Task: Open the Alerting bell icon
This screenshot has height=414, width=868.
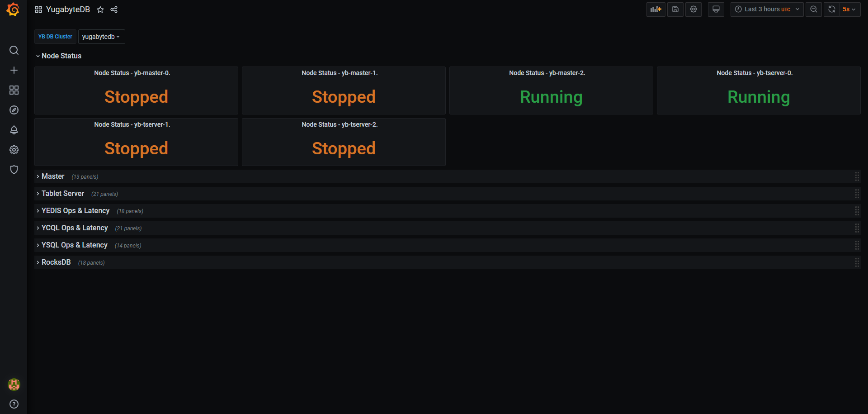Action: click(x=14, y=130)
